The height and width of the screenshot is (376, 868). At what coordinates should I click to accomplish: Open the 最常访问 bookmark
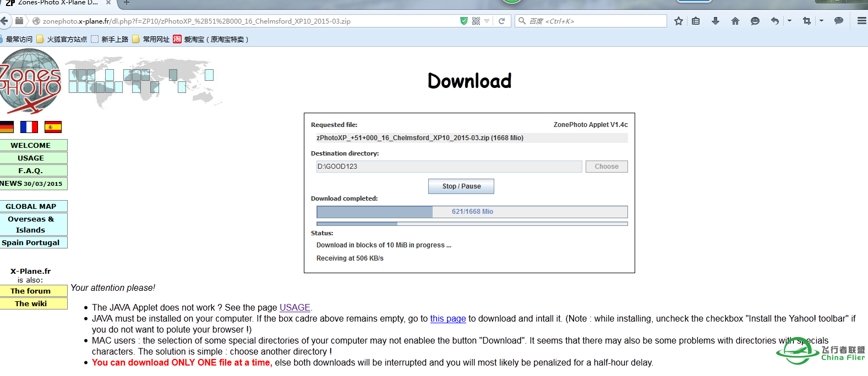tap(17, 40)
